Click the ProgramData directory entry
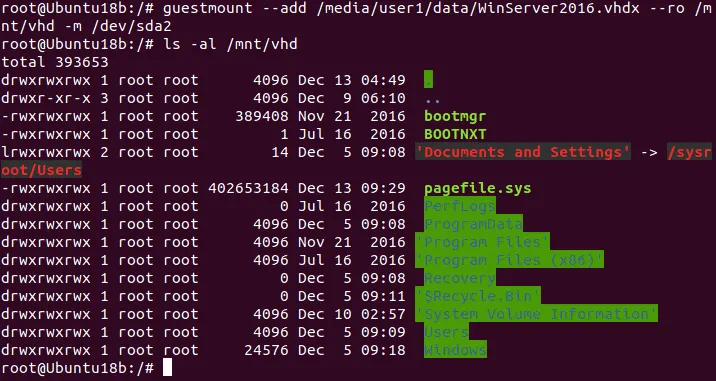 coord(473,224)
